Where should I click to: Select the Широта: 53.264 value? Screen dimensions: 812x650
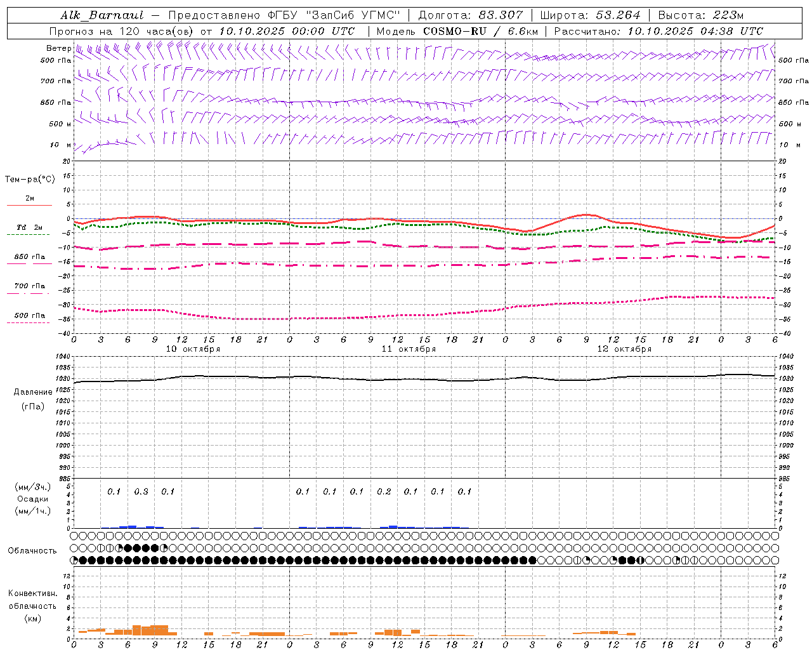[x=590, y=15]
